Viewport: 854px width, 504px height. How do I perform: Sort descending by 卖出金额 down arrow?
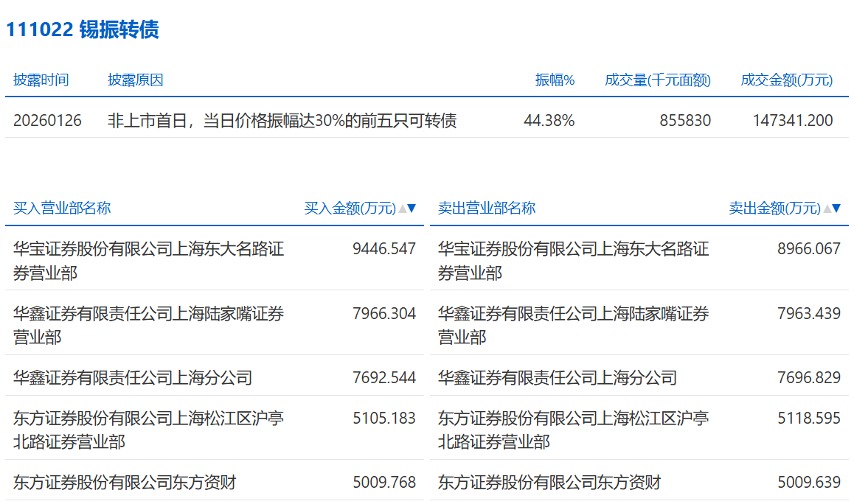(x=836, y=209)
